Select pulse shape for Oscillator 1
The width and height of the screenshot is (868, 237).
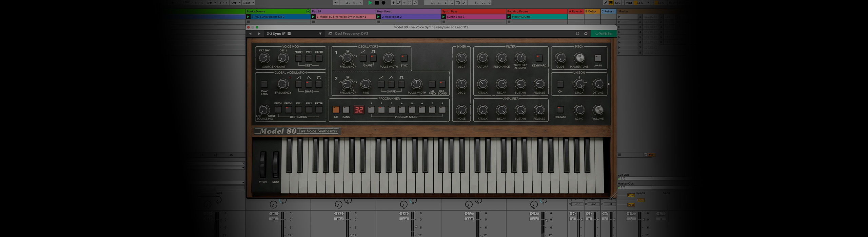point(373,58)
